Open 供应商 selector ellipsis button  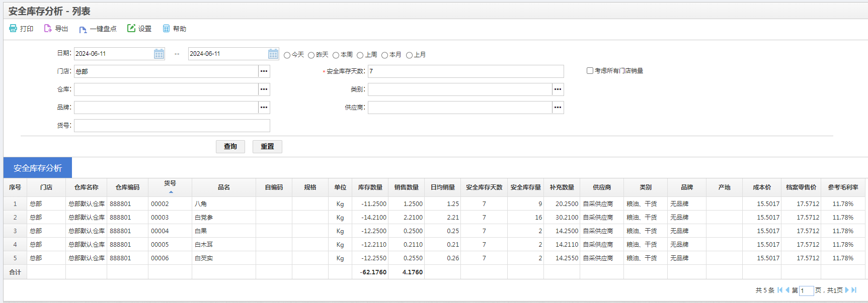point(558,108)
